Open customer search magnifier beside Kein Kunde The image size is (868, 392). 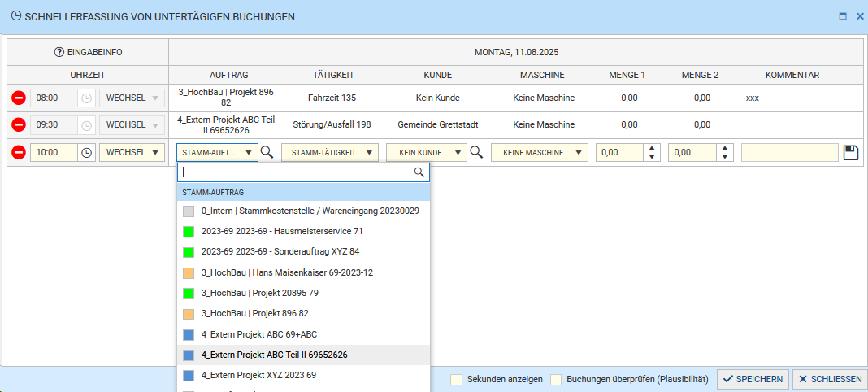[476, 152]
